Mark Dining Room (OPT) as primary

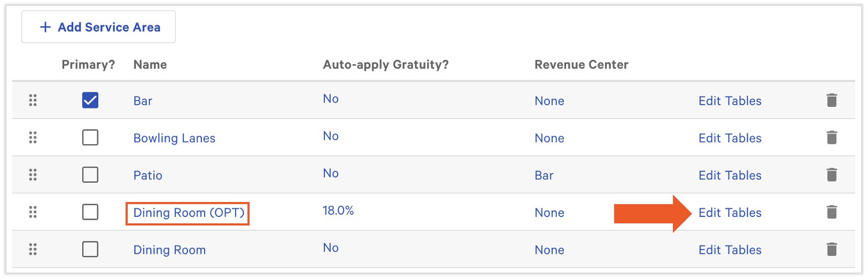[x=90, y=212]
